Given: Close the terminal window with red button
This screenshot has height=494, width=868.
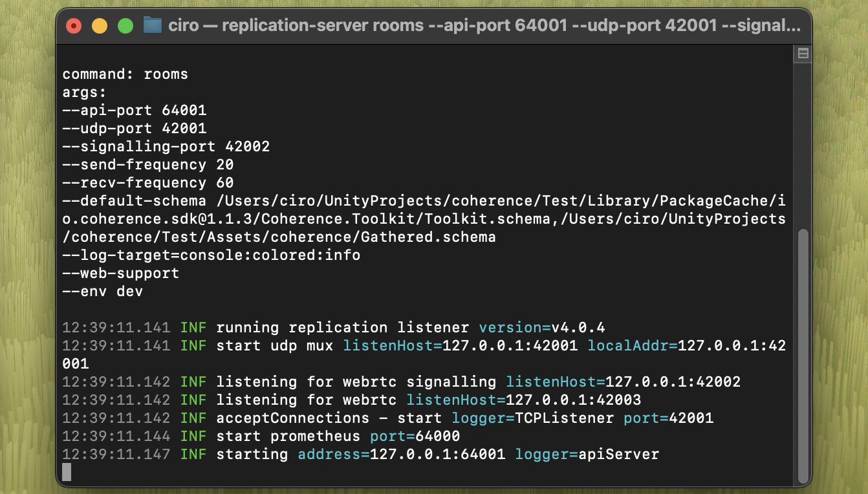Looking at the screenshot, I should tap(74, 26).
